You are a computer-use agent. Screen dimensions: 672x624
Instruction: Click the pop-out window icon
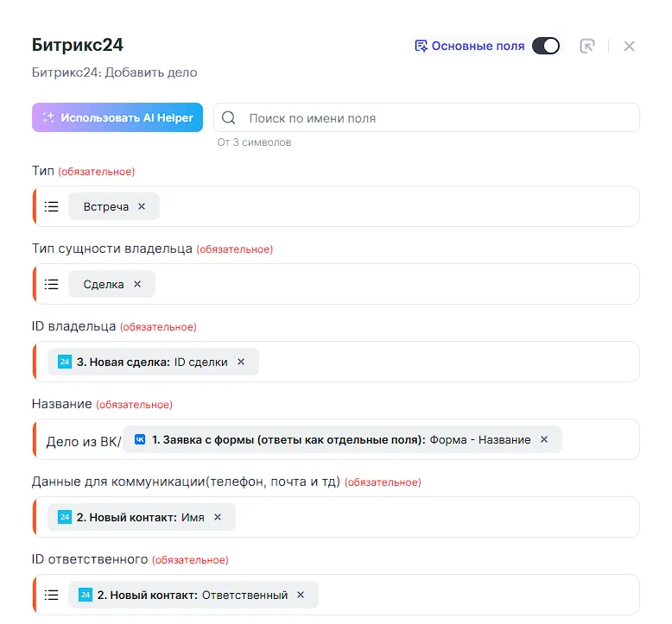(587, 47)
